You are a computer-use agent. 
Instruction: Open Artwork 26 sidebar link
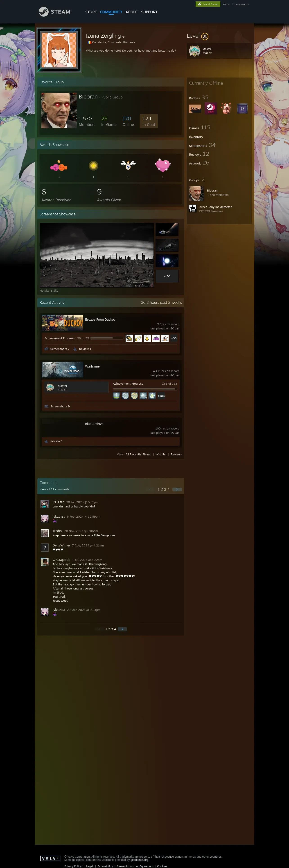[x=199, y=163]
